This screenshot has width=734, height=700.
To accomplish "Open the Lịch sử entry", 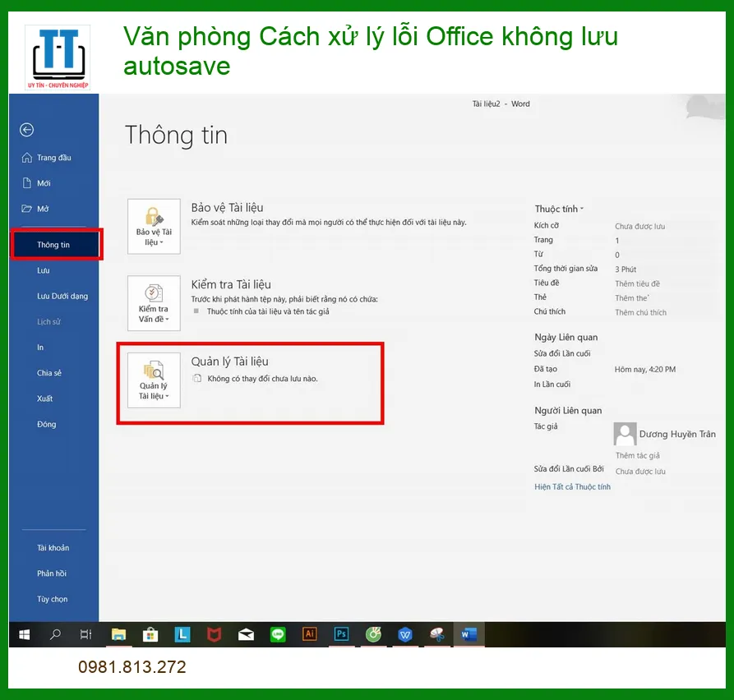I will click(x=48, y=322).
